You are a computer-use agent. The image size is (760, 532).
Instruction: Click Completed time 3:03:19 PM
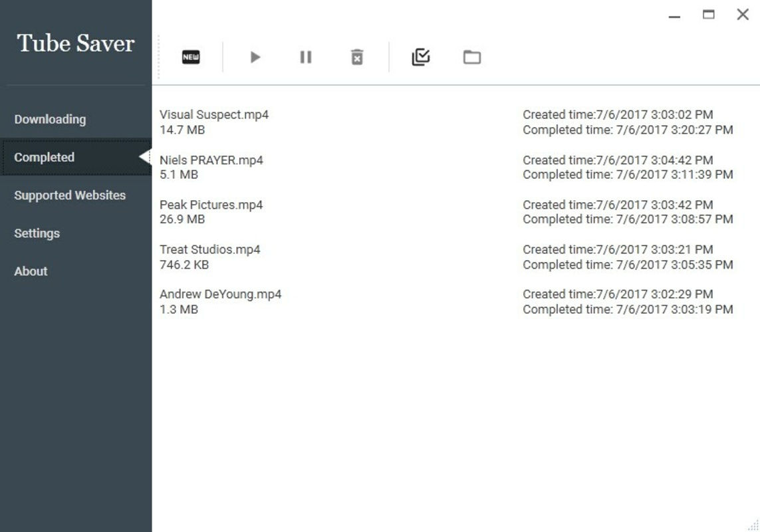click(x=628, y=309)
